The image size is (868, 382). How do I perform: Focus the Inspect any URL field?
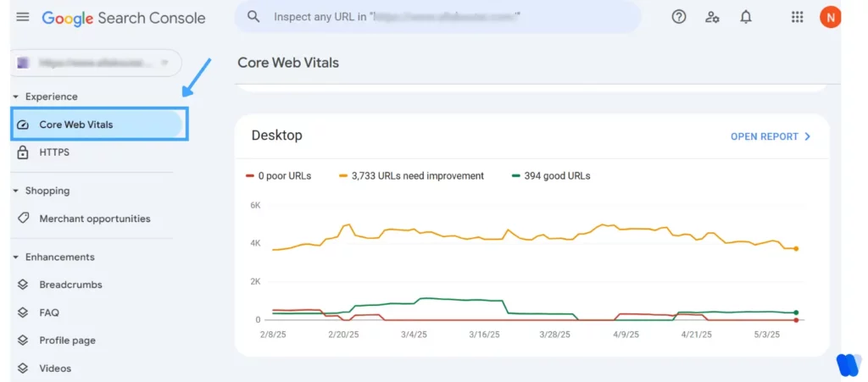coord(437,17)
